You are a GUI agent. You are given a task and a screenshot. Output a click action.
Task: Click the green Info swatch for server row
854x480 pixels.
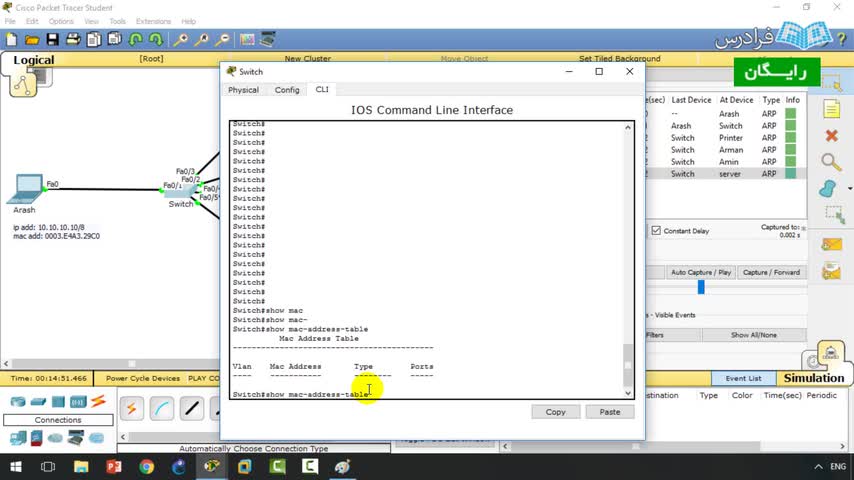[x=790, y=174]
